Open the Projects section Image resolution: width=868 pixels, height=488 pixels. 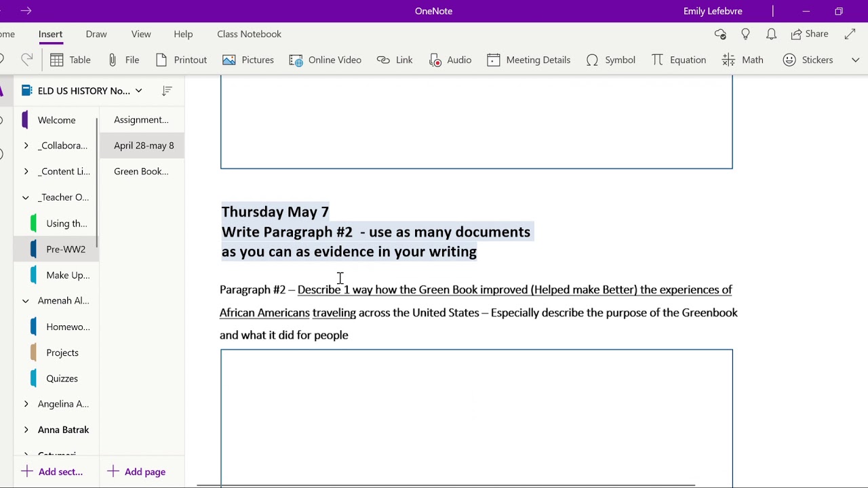click(x=61, y=352)
